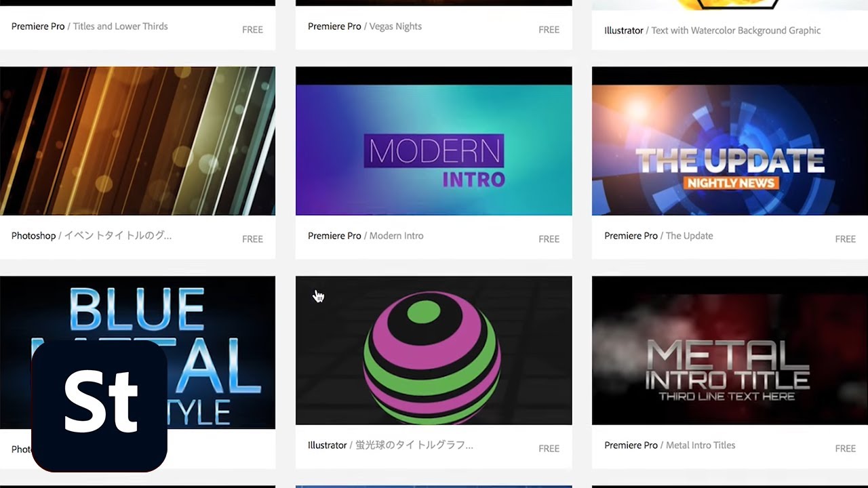Click 'Premiere Pro' label beside Modern Intro

pos(334,236)
